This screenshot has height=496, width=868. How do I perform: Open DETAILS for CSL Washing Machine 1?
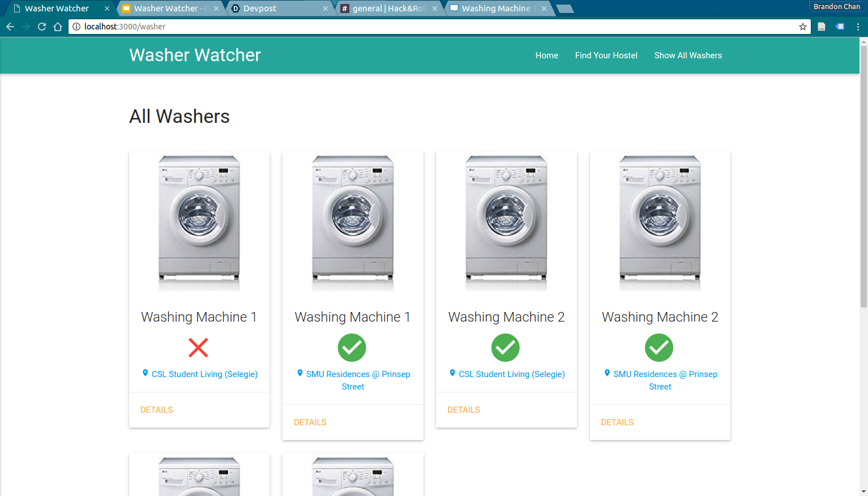(157, 410)
